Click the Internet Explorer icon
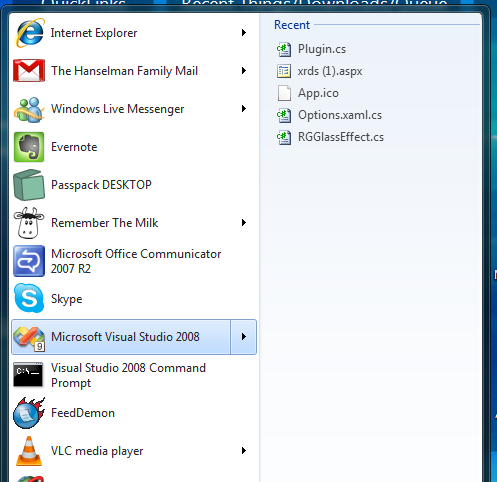 29,33
